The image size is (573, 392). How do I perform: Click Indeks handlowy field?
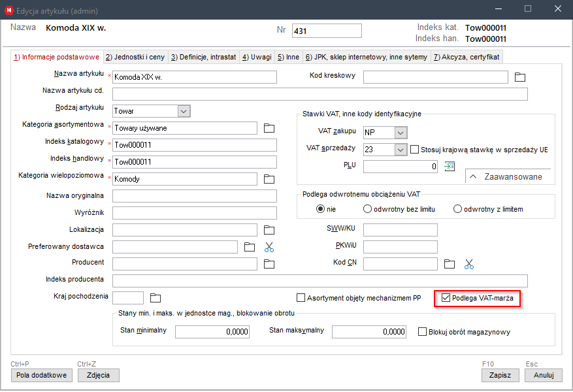(x=195, y=162)
